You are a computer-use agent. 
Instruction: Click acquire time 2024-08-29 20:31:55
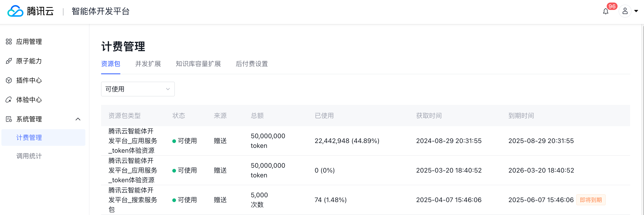[x=449, y=141]
